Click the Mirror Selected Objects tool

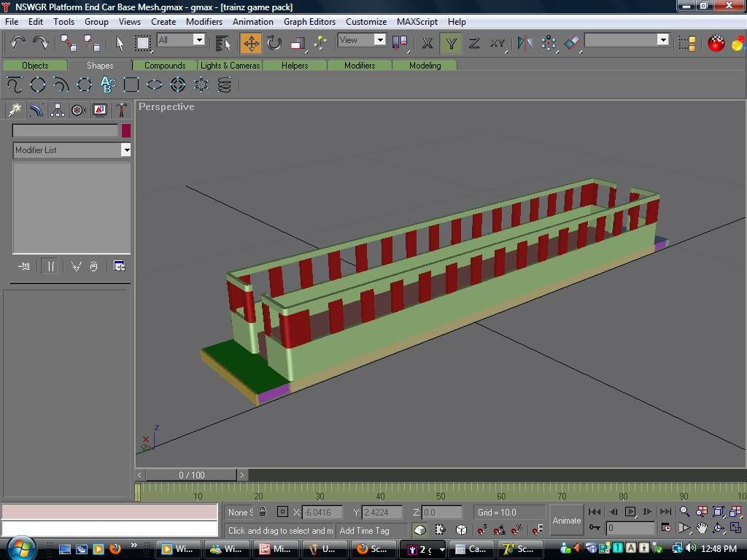pyautogui.click(x=525, y=43)
